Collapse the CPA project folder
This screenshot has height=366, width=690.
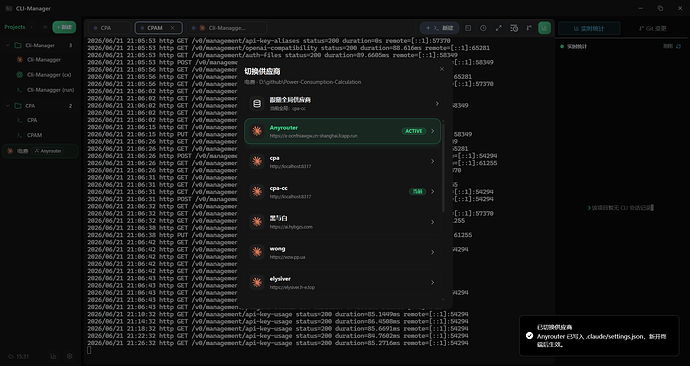pyautogui.click(x=8, y=106)
